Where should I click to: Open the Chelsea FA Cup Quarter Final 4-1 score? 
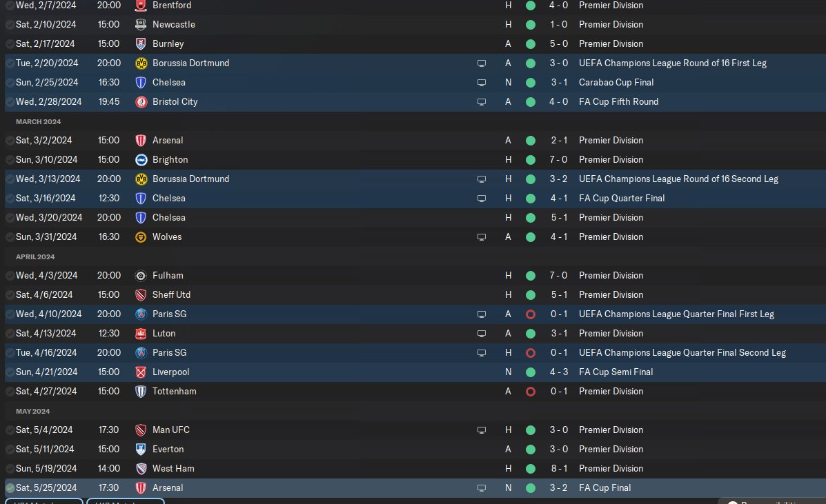(558, 198)
